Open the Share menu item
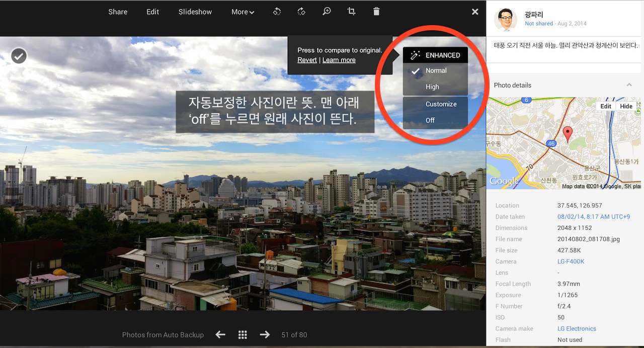The height and width of the screenshot is (348, 644). coord(118,12)
